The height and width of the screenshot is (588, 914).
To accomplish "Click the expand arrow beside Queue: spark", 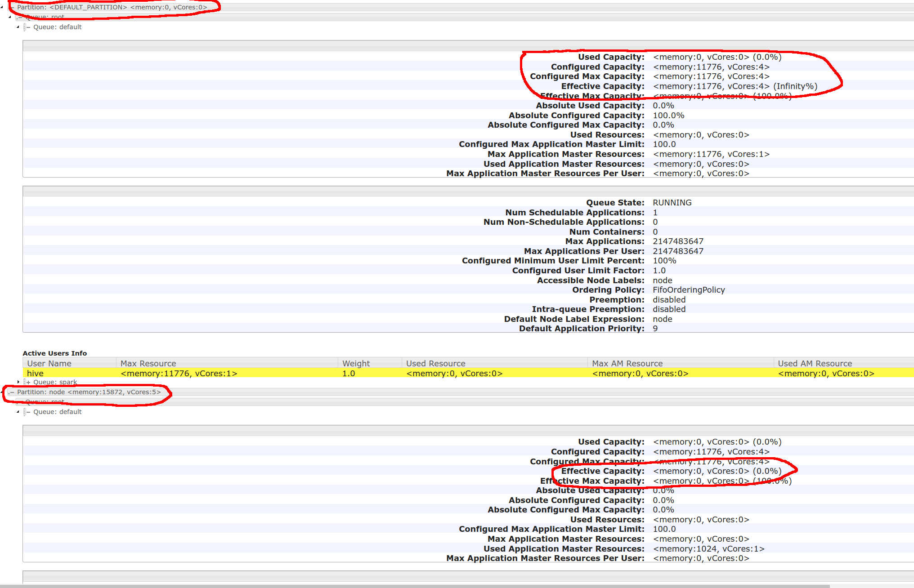I will coord(18,382).
